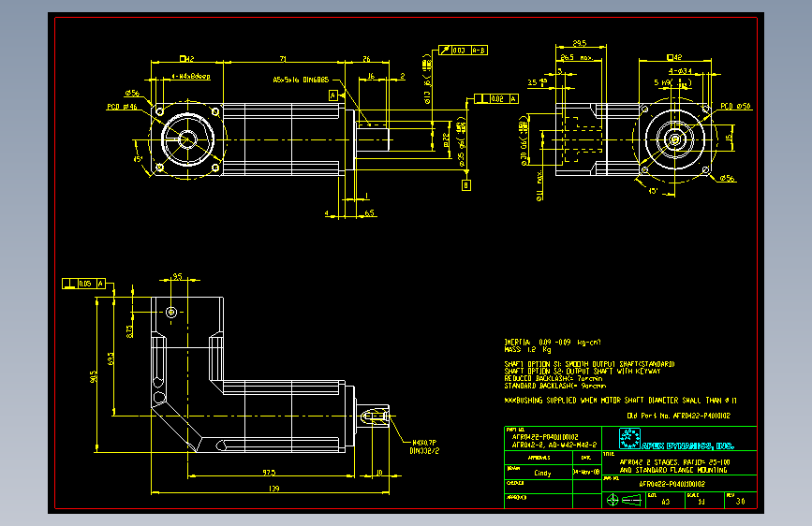Select the 'A5x5x16 DIN6885' key callout

(x=301, y=80)
